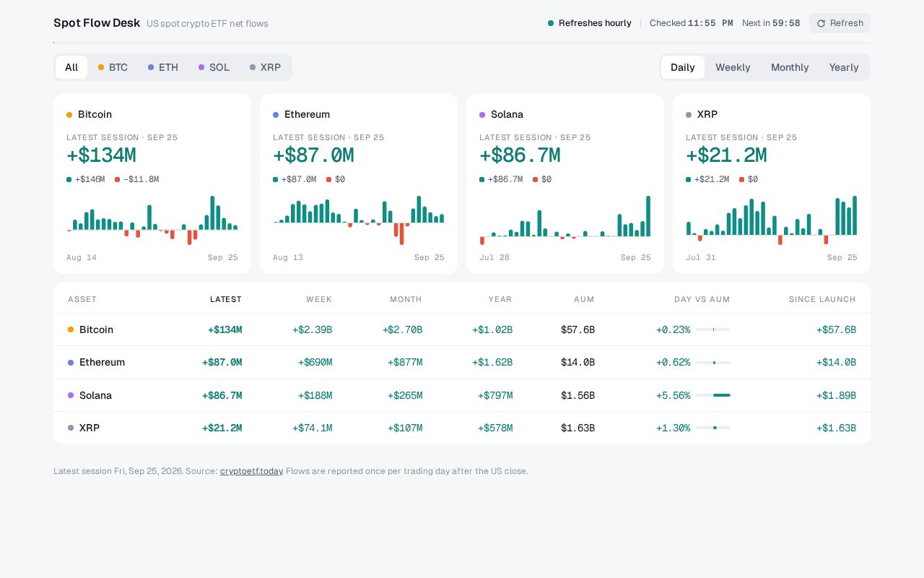This screenshot has height=578, width=924.
Task: Filter flows by SOL
Action: pyautogui.click(x=214, y=67)
